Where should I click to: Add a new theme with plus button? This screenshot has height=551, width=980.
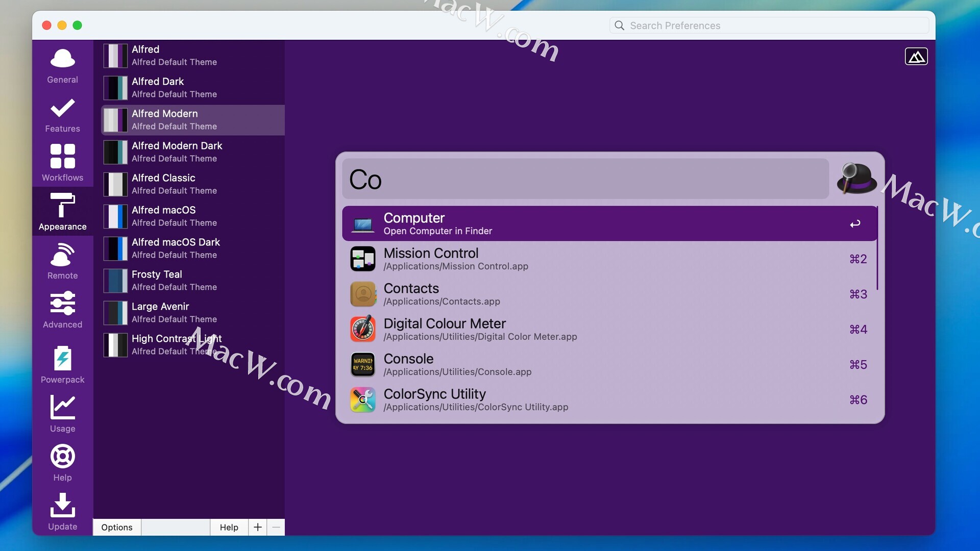point(258,527)
